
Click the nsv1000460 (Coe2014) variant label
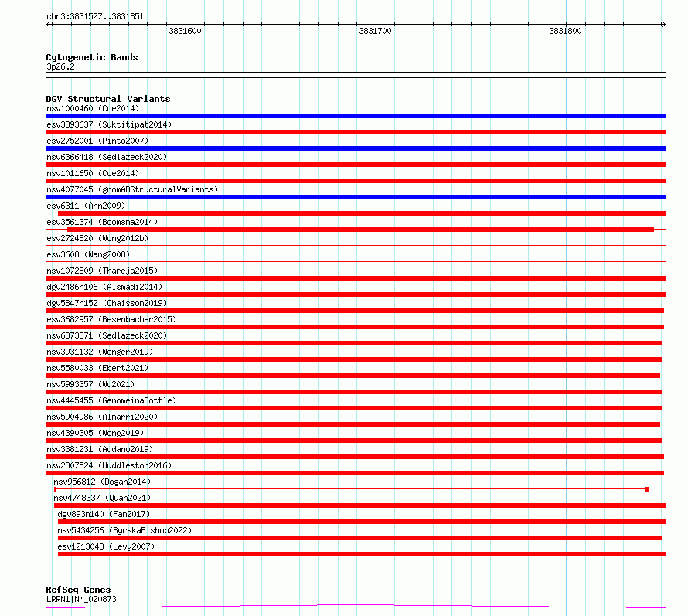pos(93,108)
